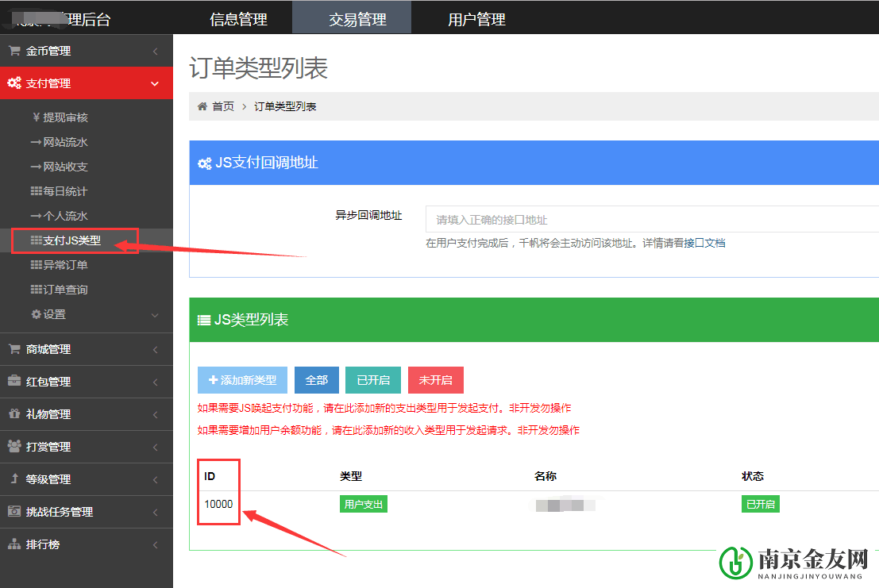This screenshot has height=588, width=879.
Task: Select the 每日统计 grid icon
Action: (36, 191)
